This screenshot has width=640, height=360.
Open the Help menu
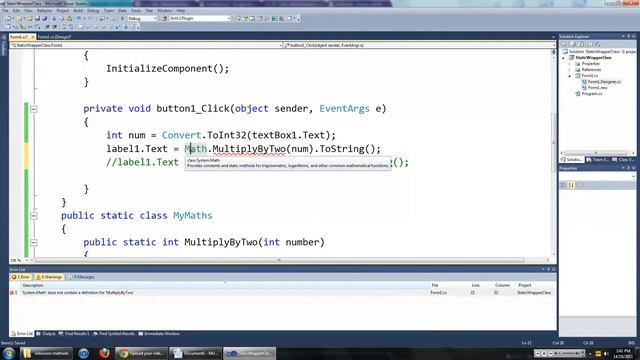(x=180, y=11)
